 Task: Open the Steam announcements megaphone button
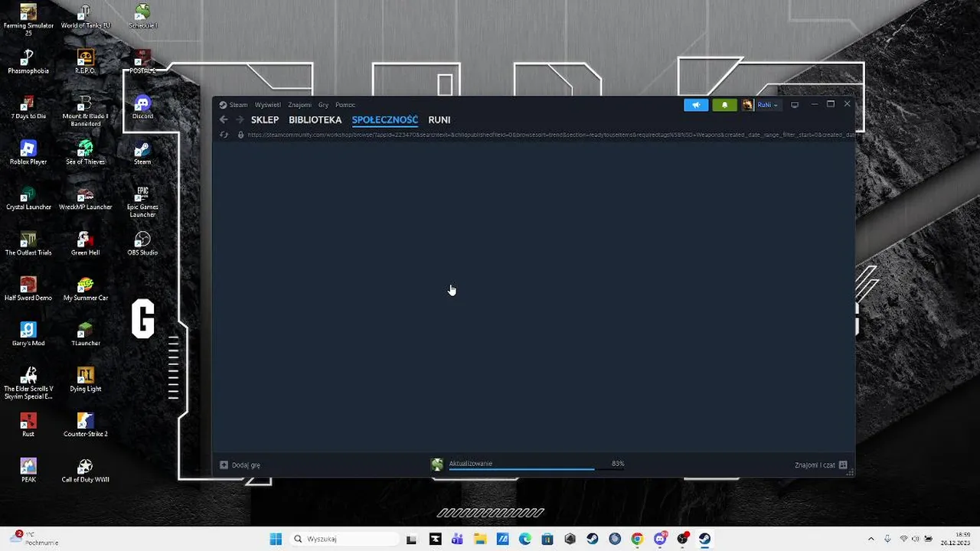click(x=696, y=105)
